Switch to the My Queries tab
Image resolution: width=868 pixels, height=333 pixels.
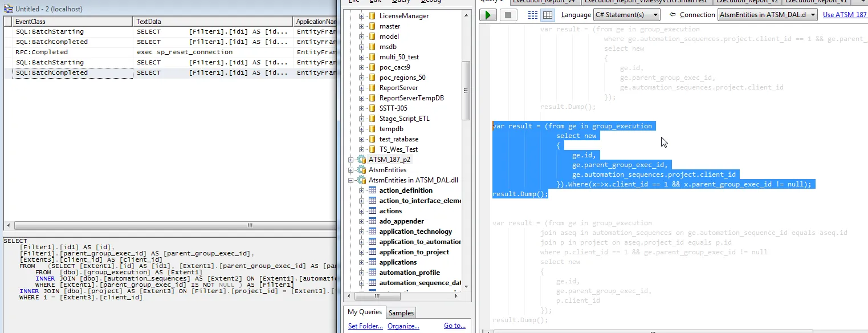coord(365,312)
